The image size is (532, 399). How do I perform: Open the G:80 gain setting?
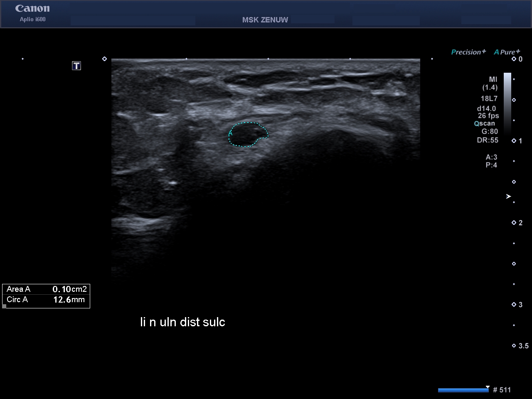[x=490, y=131]
